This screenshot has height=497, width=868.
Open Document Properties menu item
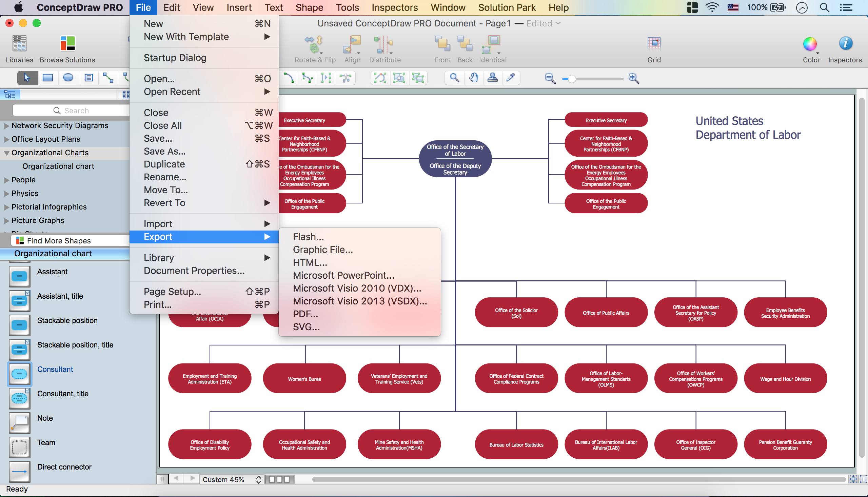(x=194, y=271)
